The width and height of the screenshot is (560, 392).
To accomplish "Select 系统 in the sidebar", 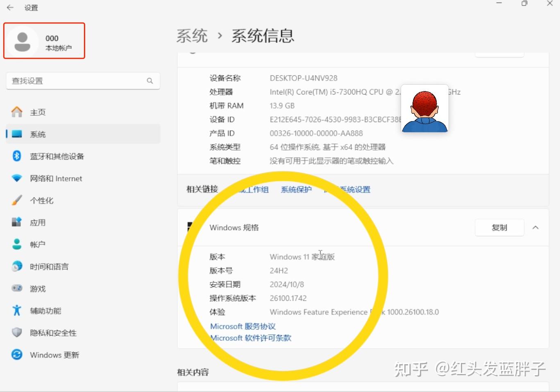I will point(83,134).
